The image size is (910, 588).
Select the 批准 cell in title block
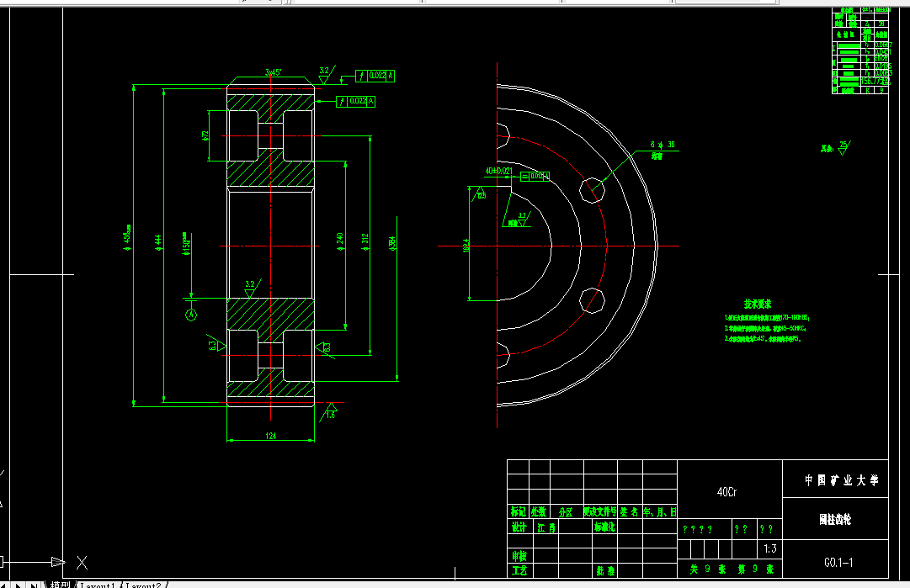click(x=605, y=570)
